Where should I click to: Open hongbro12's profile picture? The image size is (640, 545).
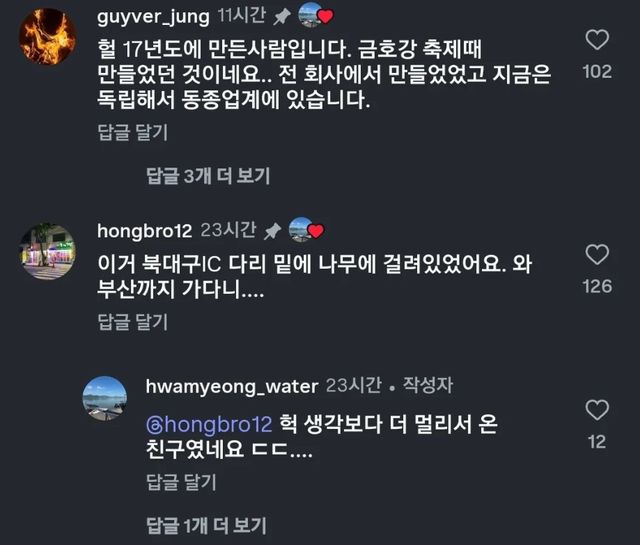(48, 251)
